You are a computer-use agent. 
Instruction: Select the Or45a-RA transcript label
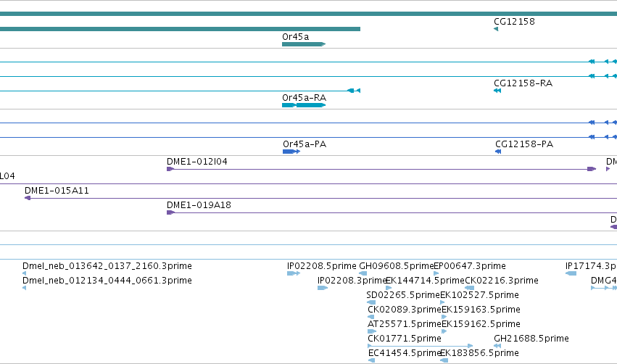pyautogui.click(x=305, y=98)
